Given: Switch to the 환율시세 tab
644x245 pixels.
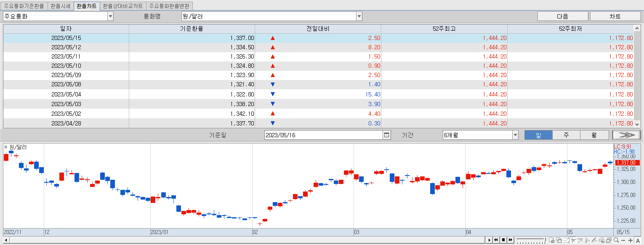Looking at the screenshot, I should 60,6.
